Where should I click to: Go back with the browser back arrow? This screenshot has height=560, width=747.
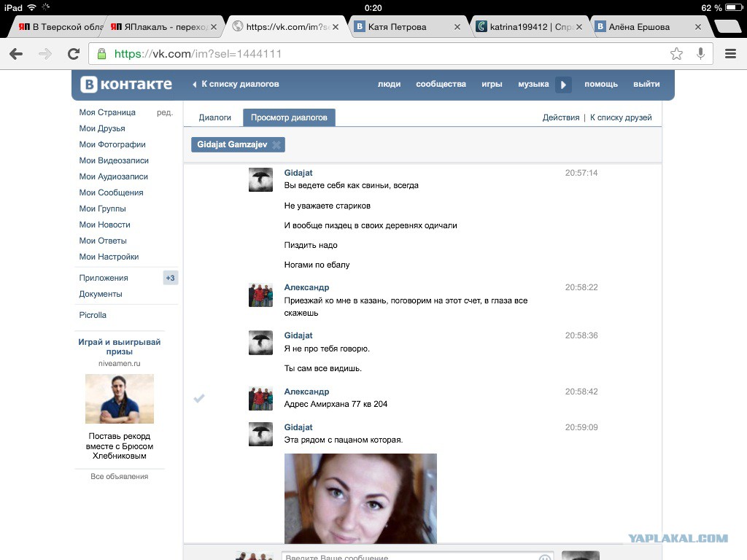click(16, 54)
